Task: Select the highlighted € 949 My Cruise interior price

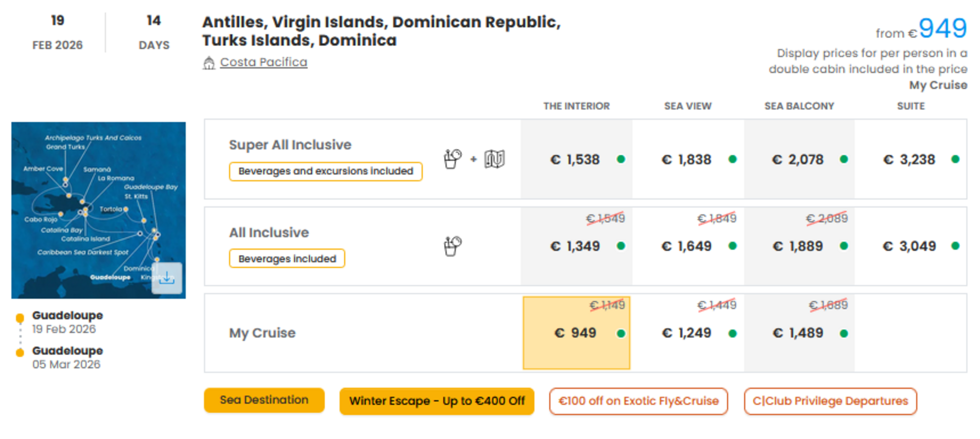Action: pyautogui.click(x=576, y=333)
